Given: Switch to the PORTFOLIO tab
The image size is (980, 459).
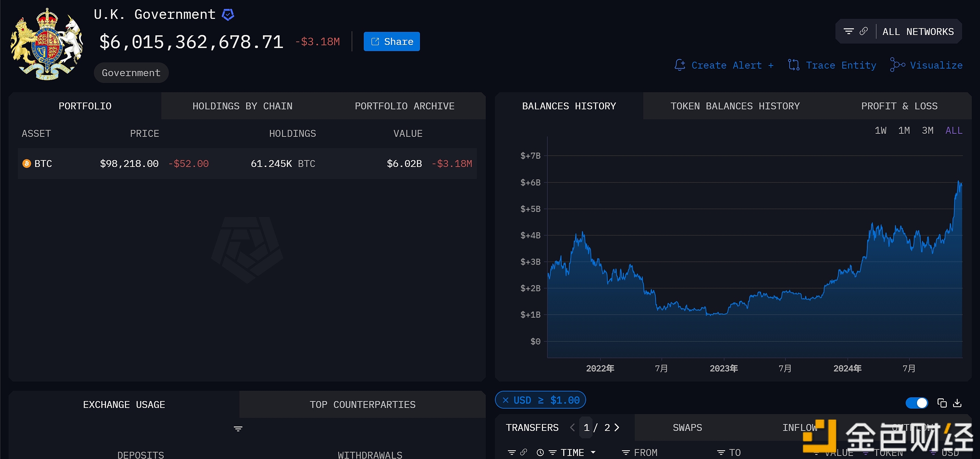Looking at the screenshot, I should [85, 106].
